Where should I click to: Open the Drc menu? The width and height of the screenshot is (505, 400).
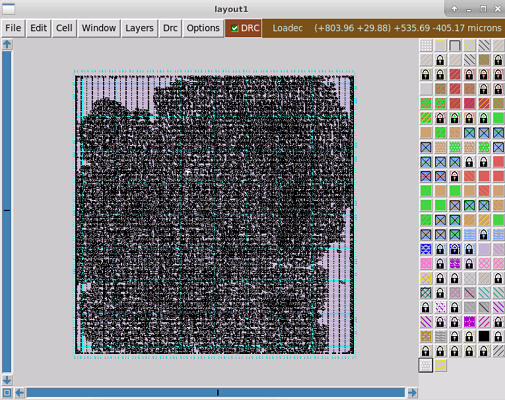pyautogui.click(x=170, y=28)
